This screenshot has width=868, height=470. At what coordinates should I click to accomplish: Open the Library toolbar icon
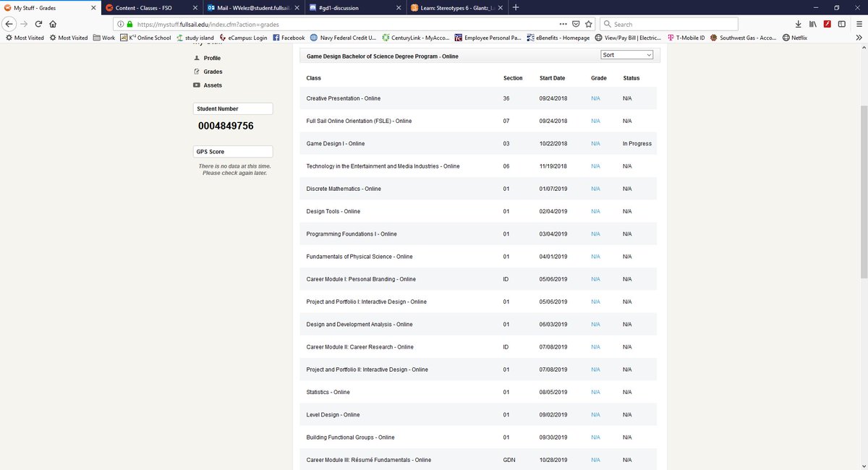813,24
